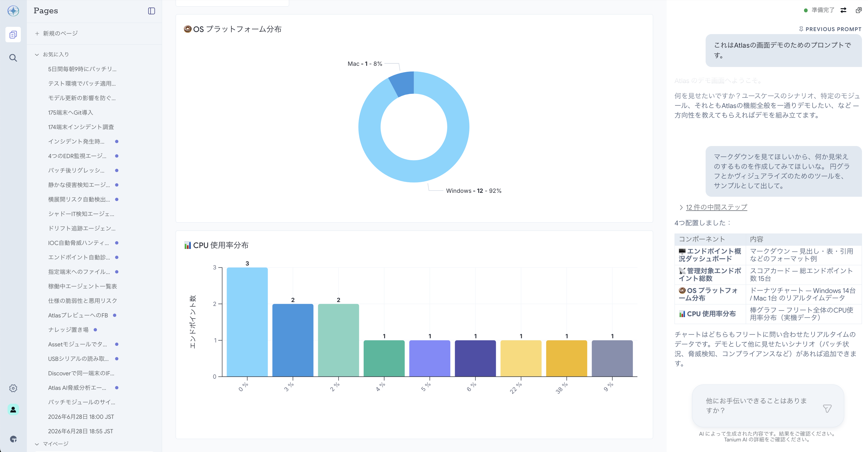
Task: Open page パッチ後リグレッシ...
Action: pos(76,170)
